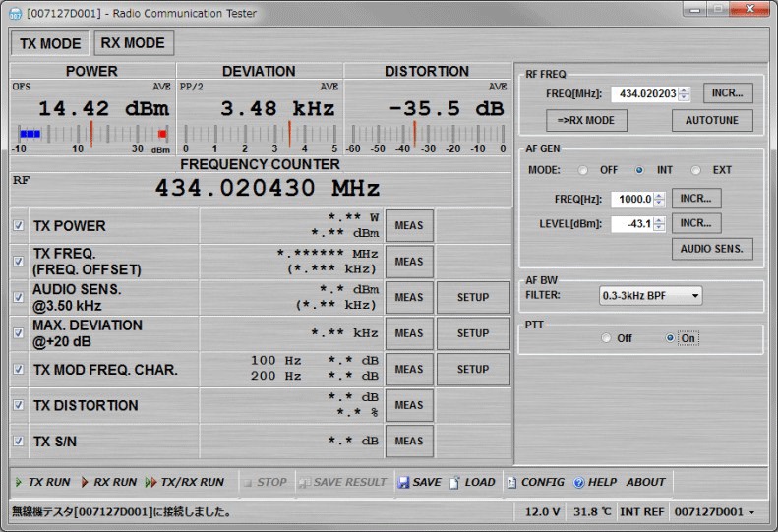The width and height of the screenshot is (778, 532).
Task: Switch to the RX MODE tab
Action: [x=134, y=43]
